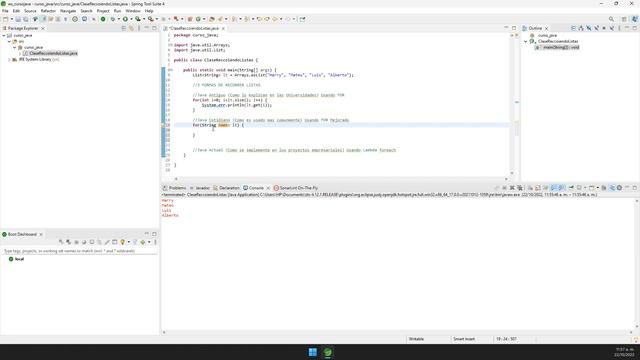Screen dimensions: 640x360
Task: Open the Open Console dropdown
Action: [598, 188]
